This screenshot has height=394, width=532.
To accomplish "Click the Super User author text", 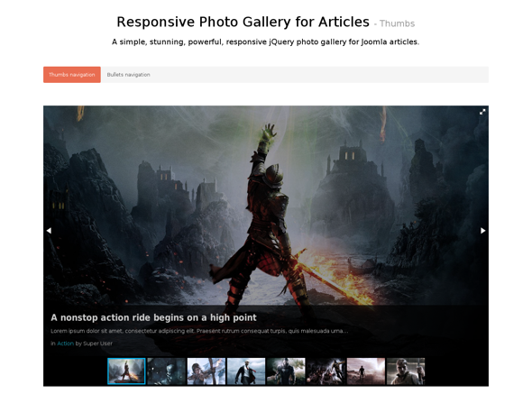I will (97, 344).
